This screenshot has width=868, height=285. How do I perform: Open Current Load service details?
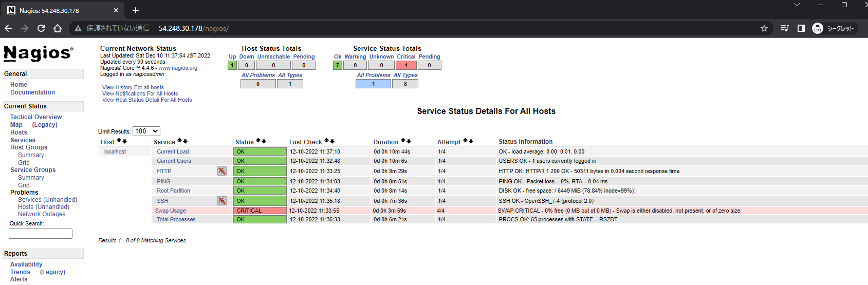tap(173, 152)
